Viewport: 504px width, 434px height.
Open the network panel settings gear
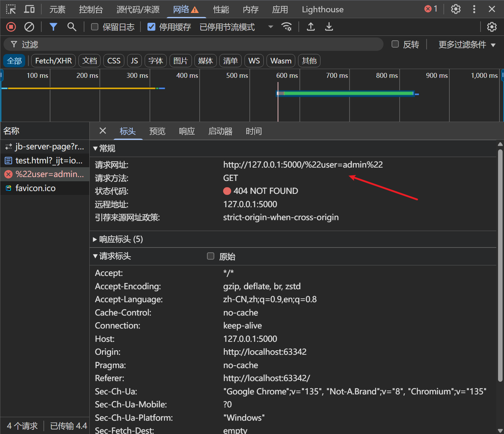point(492,27)
